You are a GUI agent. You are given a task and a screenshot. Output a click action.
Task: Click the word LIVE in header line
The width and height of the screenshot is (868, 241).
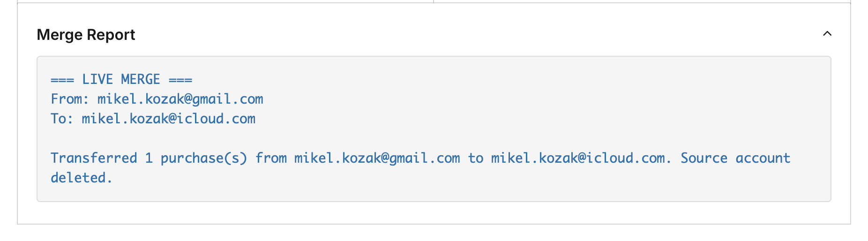97,79
